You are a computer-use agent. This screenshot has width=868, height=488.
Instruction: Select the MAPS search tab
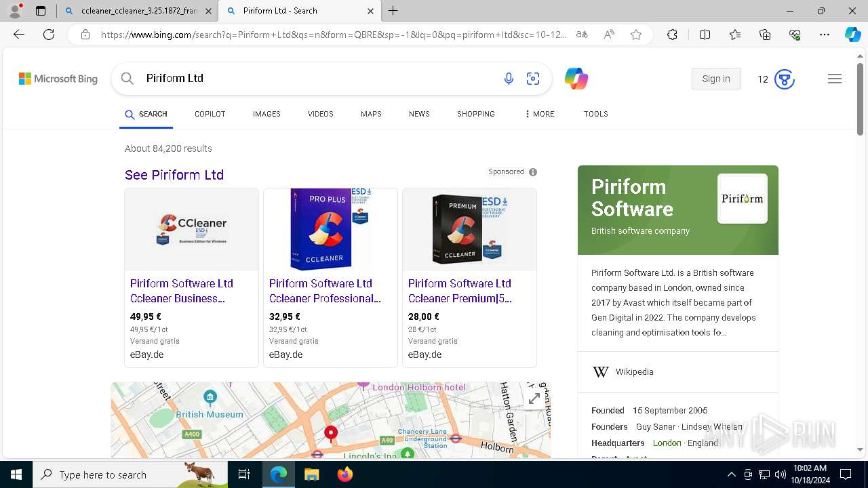click(371, 114)
